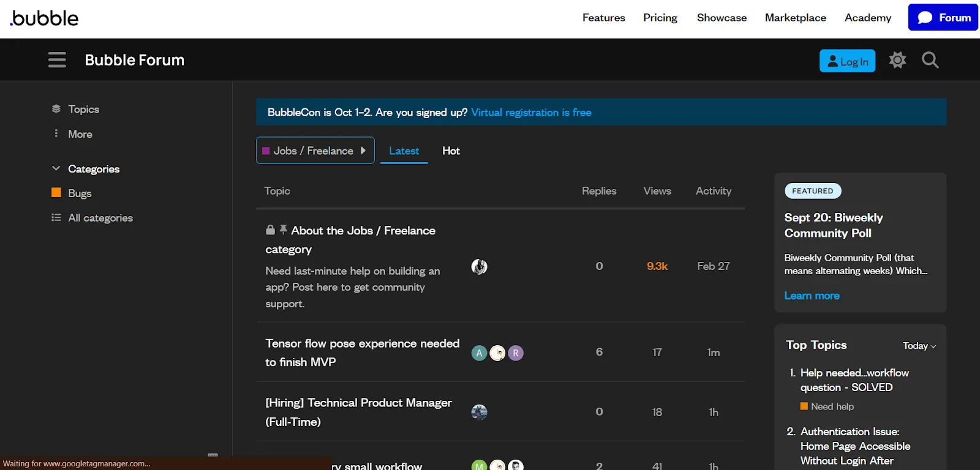Click the pin icon on About Jobs topic
The width and height of the screenshot is (980, 470).
click(283, 229)
